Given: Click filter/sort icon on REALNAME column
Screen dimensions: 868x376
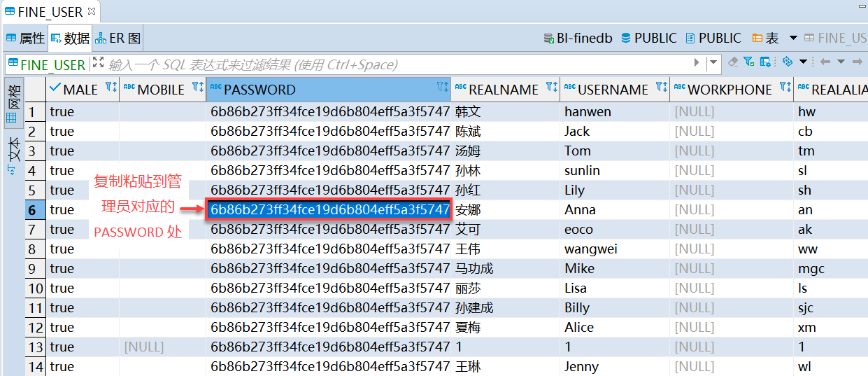Looking at the screenshot, I should point(551,88).
